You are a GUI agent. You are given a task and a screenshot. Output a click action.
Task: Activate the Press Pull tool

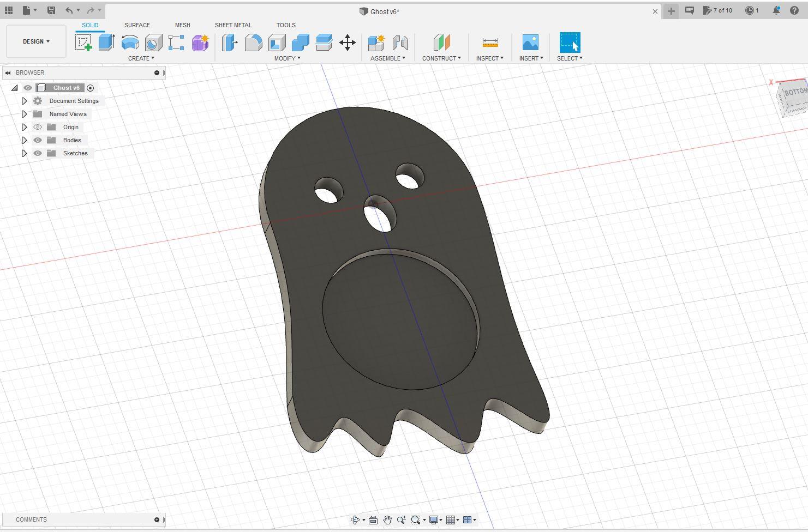coord(230,43)
